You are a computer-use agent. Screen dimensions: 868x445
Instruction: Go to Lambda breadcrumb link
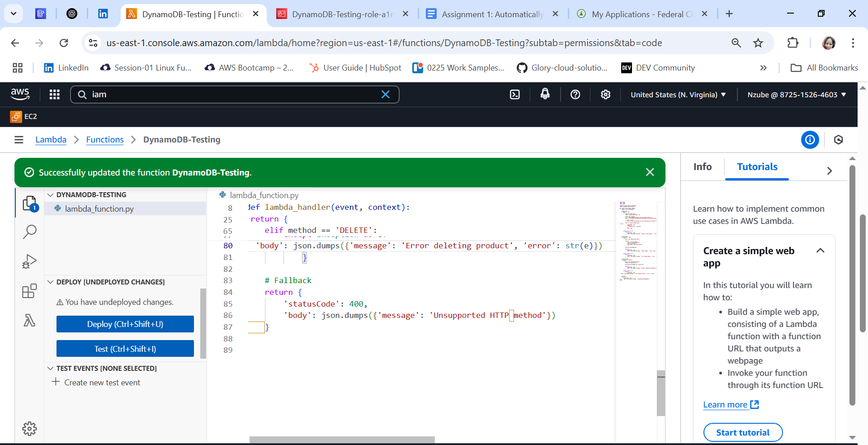point(51,140)
